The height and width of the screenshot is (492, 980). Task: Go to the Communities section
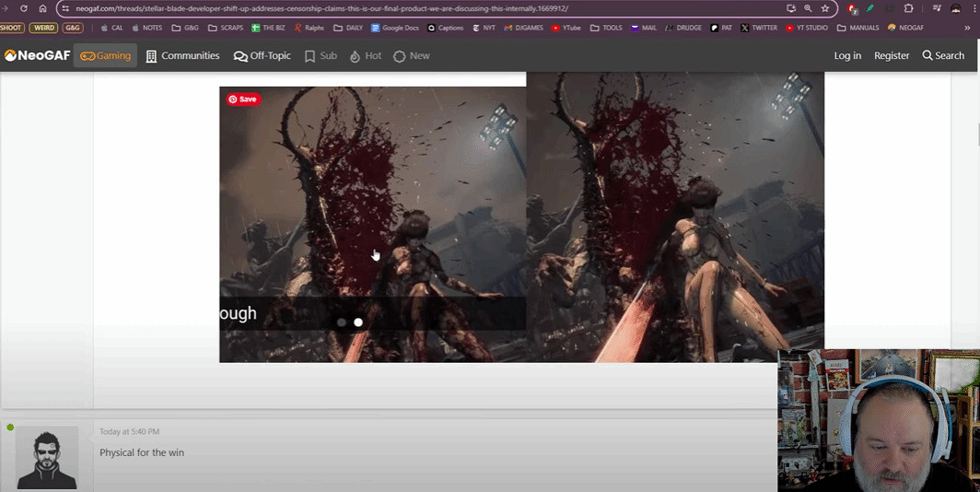182,56
